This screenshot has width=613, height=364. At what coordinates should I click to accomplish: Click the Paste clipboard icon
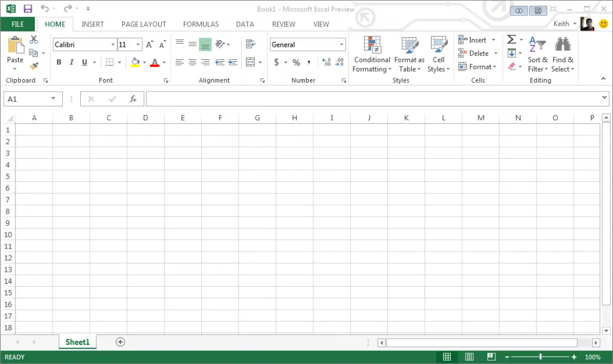tap(16, 45)
